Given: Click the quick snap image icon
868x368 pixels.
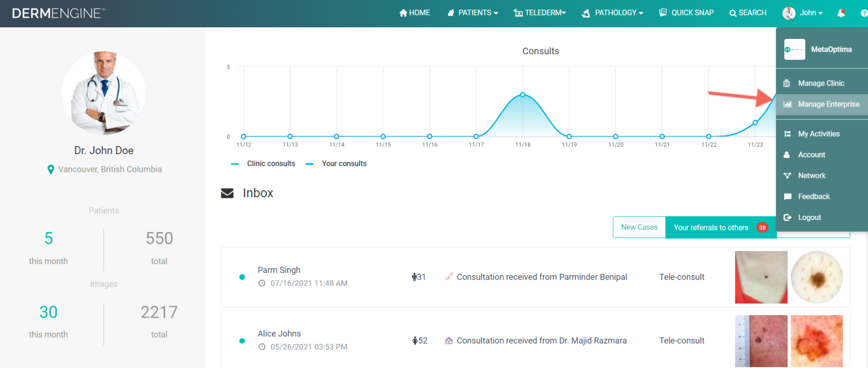Looking at the screenshot, I should coord(663,13).
